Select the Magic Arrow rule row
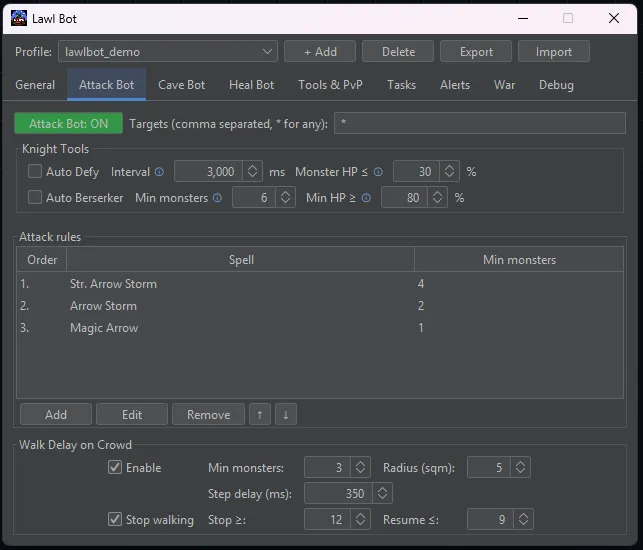 (x=320, y=328)
